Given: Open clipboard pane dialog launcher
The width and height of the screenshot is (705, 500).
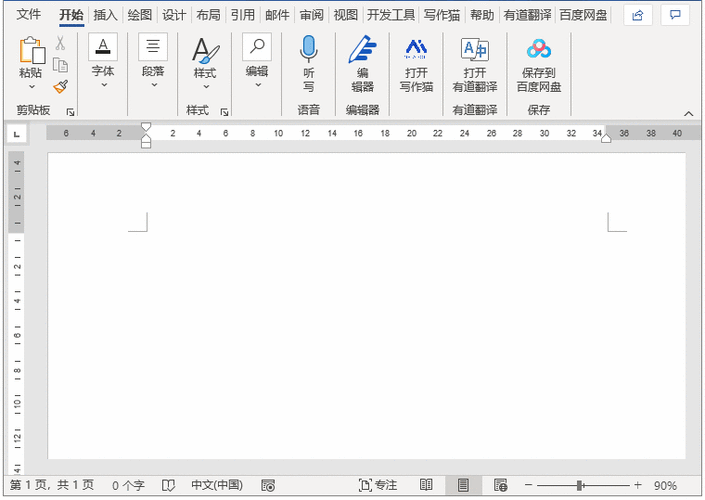Looking at the screenshot, I should pos(70,112).
